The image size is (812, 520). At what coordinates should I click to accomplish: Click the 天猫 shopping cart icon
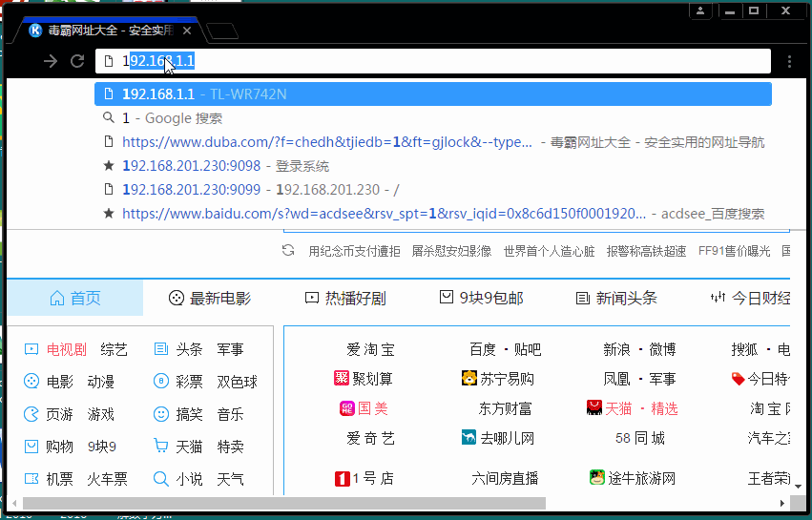point(161,446)
